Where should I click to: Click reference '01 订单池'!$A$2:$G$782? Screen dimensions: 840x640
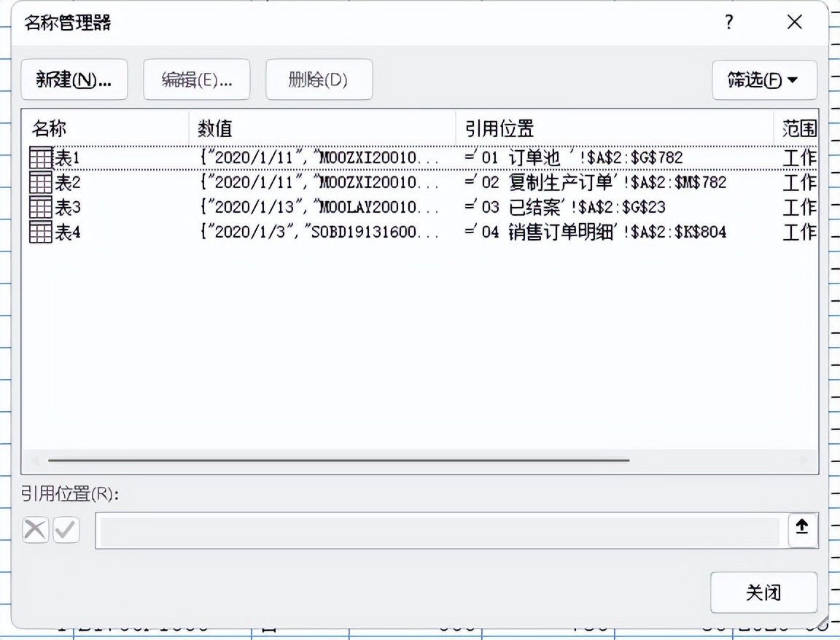coord(574,157)
